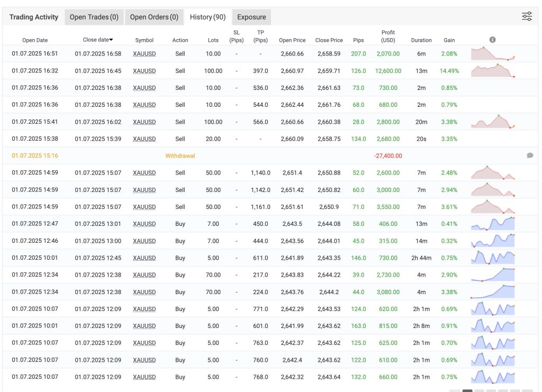Open XAUUSD link for trade opened at 15:38
The height and width of the screenshot is (392, 542).
coord(144,139)
